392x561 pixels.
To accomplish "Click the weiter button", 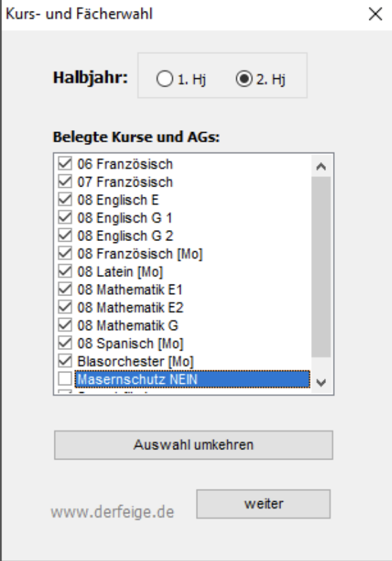I will (x=263, y=504).
